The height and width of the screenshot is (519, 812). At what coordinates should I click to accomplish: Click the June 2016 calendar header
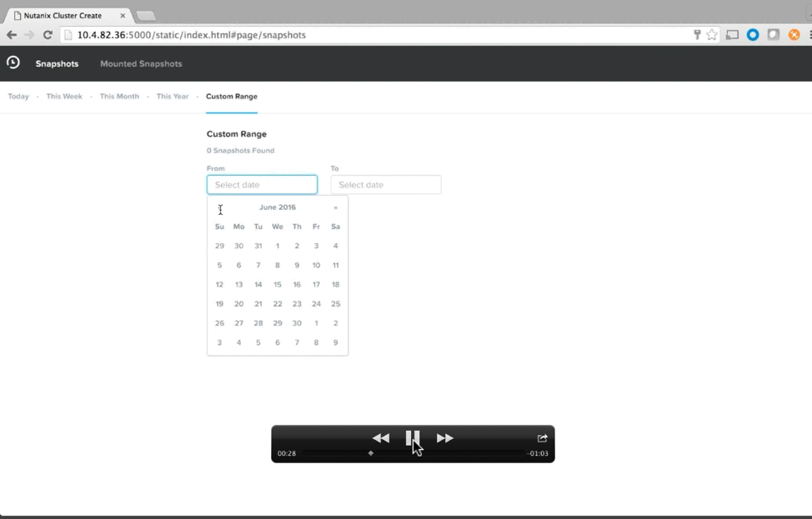tap(278, 207)
